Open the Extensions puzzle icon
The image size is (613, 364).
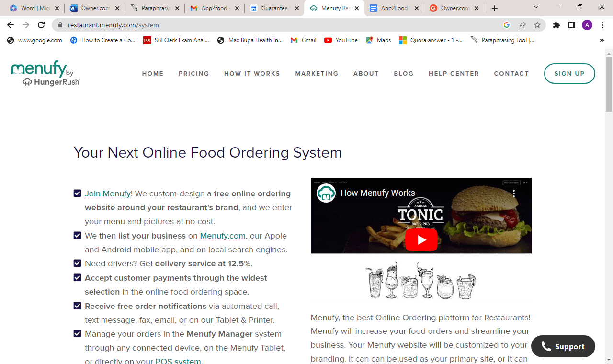(x=556, y=25)
